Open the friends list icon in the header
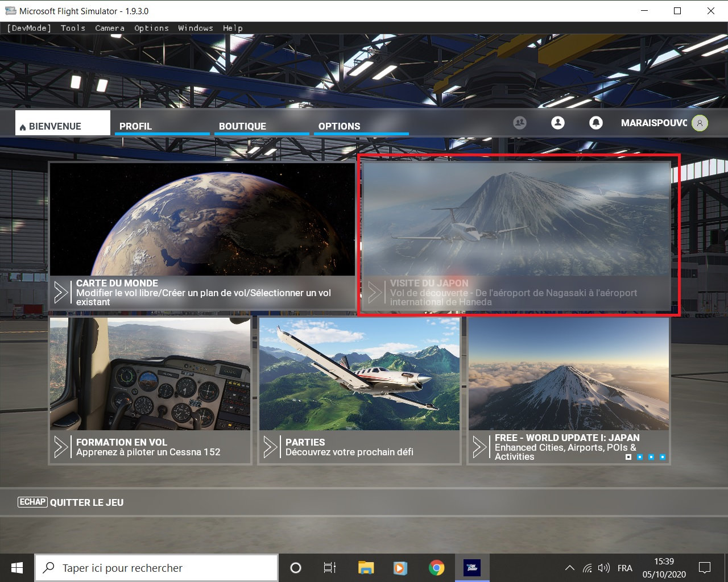Viewport: 728px width, 582px height. (x=520, y=123)
